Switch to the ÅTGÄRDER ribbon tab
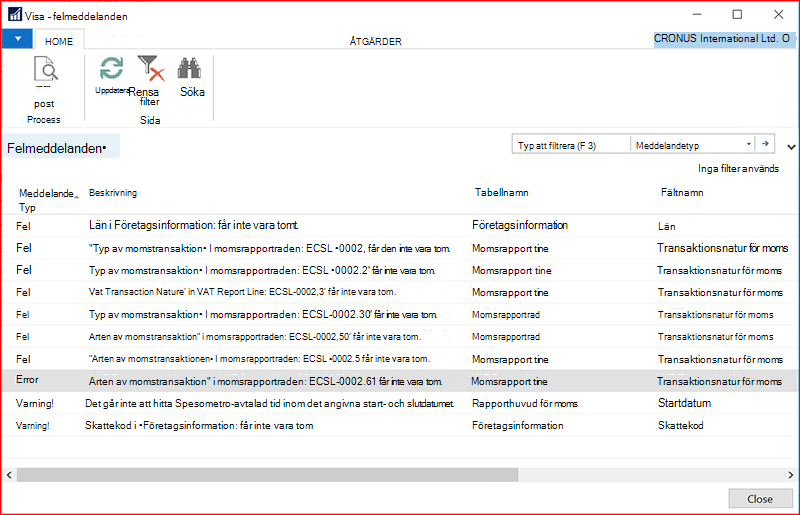Image resolution: width=800 pixels, height=515 pixels. click(x=376, y=41)
